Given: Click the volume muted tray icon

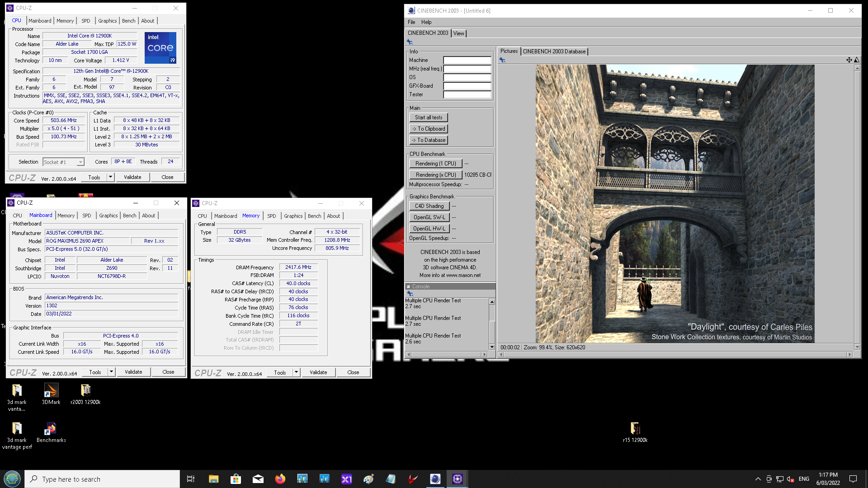Looking at the screenshot, I should pyautogui.click(x=791, y=479).
